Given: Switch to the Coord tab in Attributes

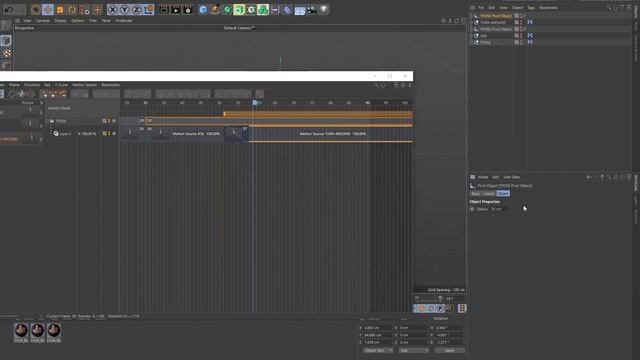Looking at the screenshot, I should point(489,193).
